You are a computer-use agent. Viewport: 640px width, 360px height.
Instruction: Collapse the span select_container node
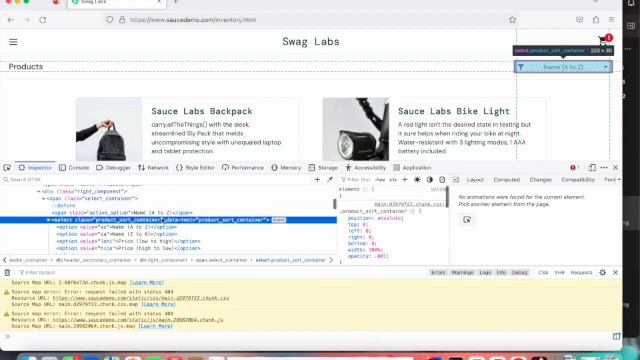coord(43,198)
